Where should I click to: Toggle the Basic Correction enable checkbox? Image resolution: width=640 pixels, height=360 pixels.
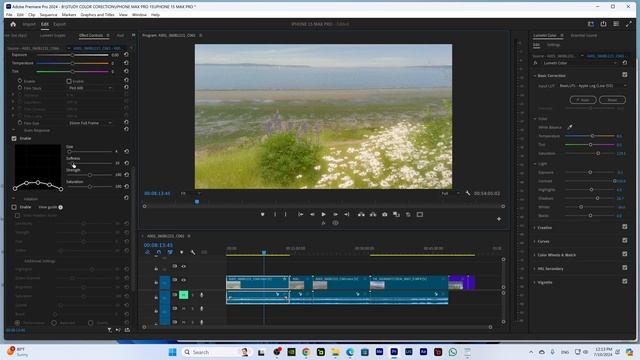(624, 75)
